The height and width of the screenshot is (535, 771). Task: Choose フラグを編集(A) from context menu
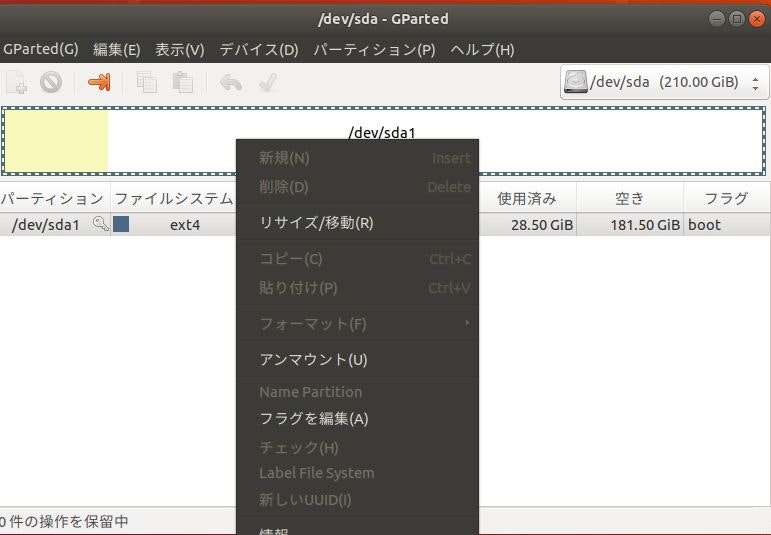click(x=357, y=418)
